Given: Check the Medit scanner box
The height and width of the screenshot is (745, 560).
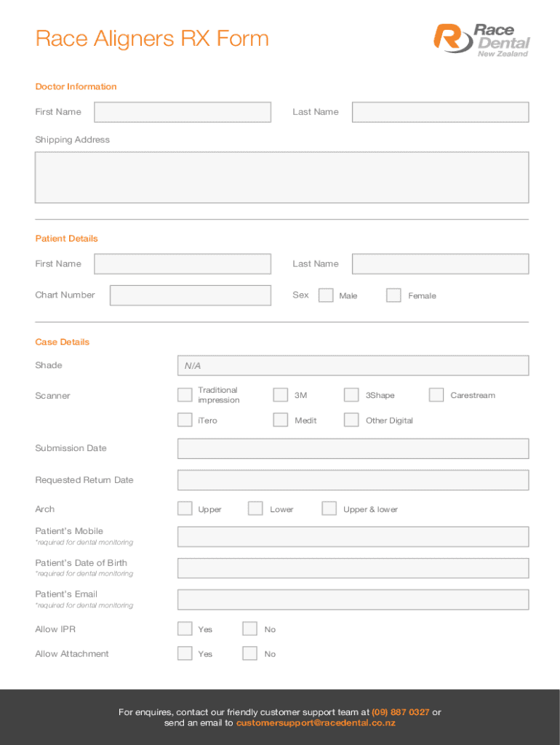Looking at the screenshot, I should click(281, 420).
